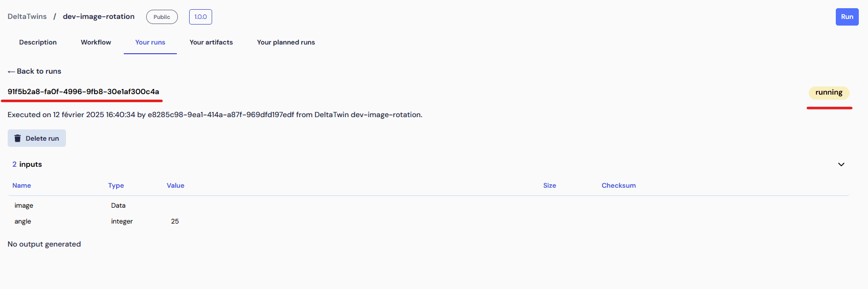Click the trash icon on Delete run

(17, 139)
